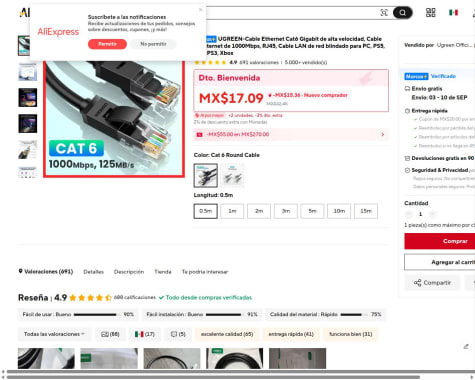Filter reviews with photos (88)
Screen dimensions: 475x380
[110, 334]
